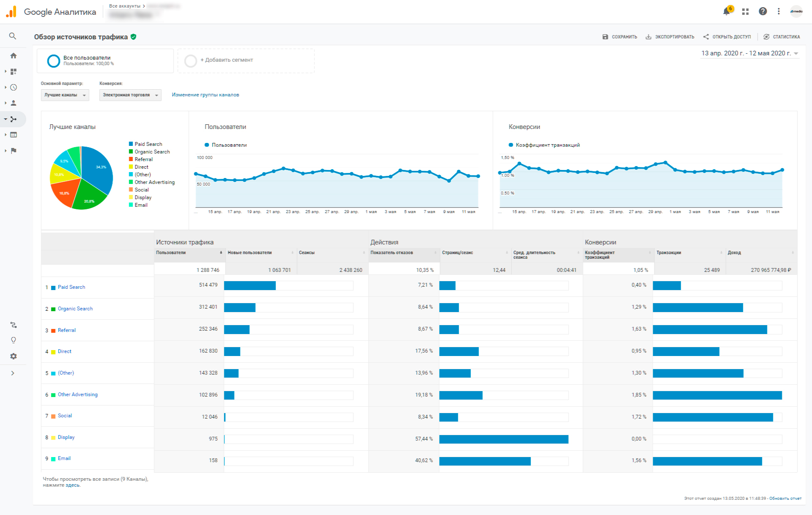Open Статистика insights button
Screen dimensions: 812x515
782,37
